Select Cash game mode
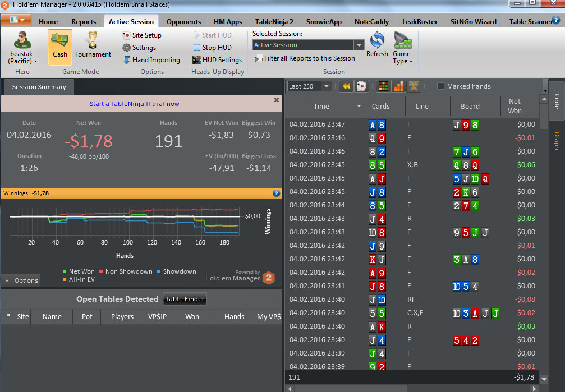This screenshot has height=392, width=565. coord(60,47)
